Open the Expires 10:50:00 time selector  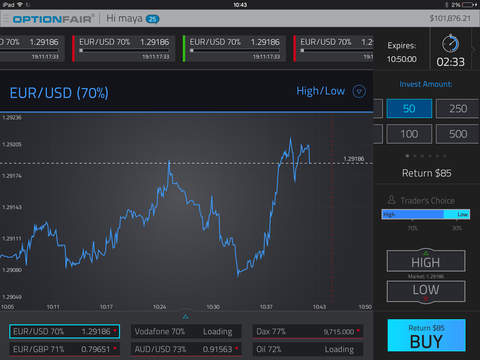402,52
